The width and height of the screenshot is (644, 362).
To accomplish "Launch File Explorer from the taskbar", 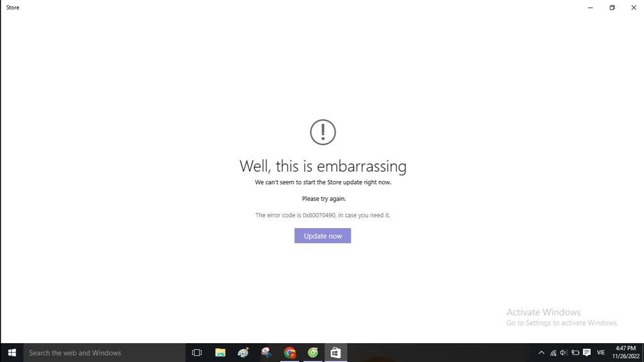I will coord(220,353).
